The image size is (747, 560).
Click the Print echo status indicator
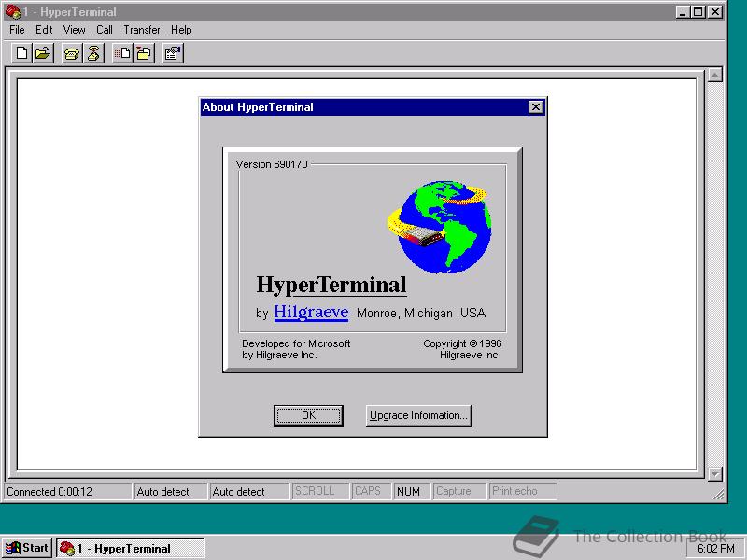point(522,492)
